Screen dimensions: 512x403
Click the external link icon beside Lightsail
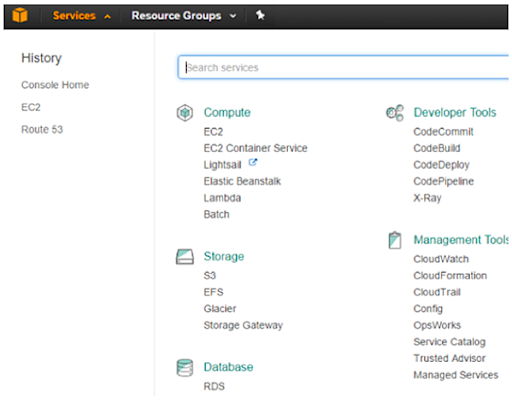253,162
